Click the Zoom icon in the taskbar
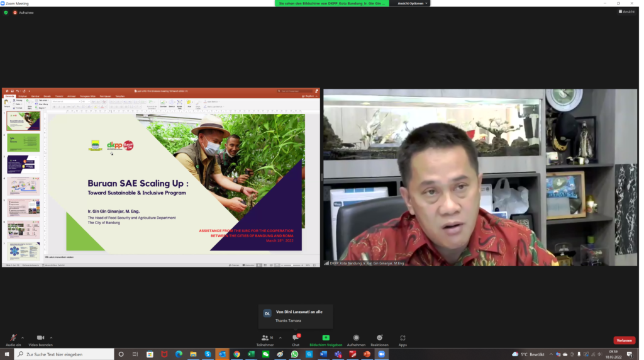644x360 pixels. click(381, 354)
